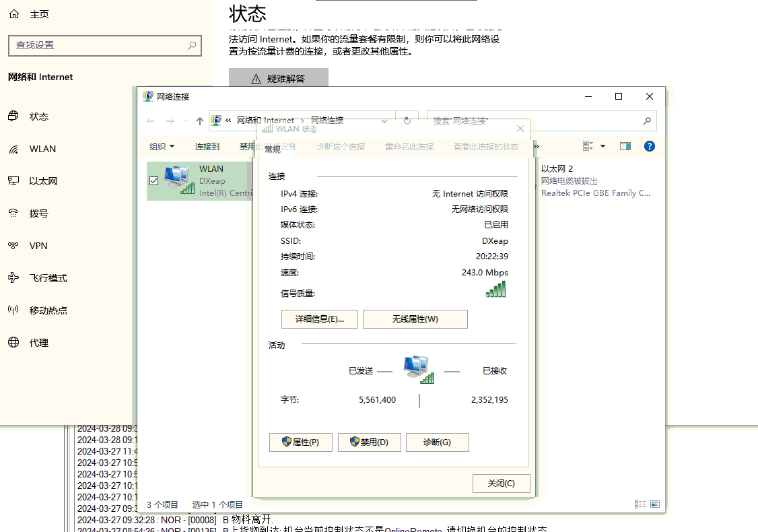Click the DXeap SSID value
The height and width of the screenshot is (532, 758).
coord(495,241)
